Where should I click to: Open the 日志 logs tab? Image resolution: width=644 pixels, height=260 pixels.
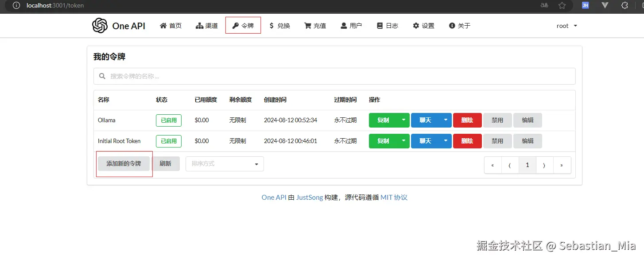[388, 26]
